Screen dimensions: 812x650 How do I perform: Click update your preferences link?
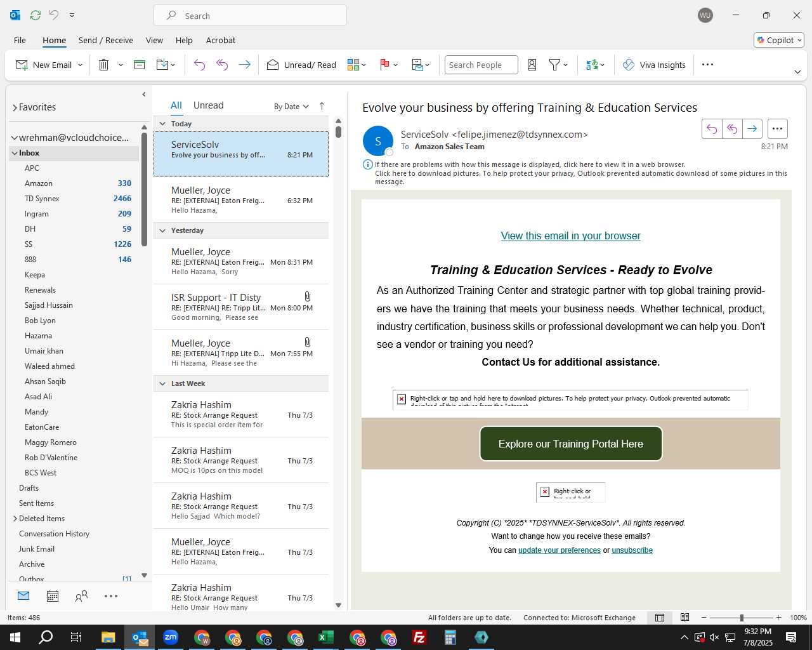click(560, 550)
